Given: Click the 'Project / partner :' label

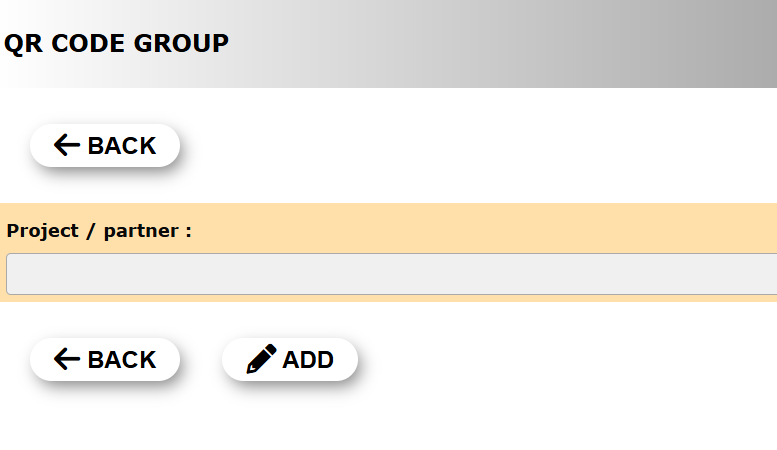Looking at the screenshot, I should (x=99, y=231).
